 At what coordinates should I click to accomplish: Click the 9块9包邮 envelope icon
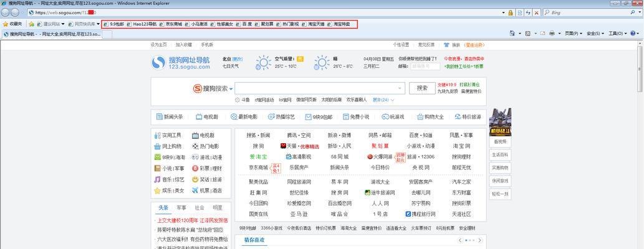pos(309,117)
